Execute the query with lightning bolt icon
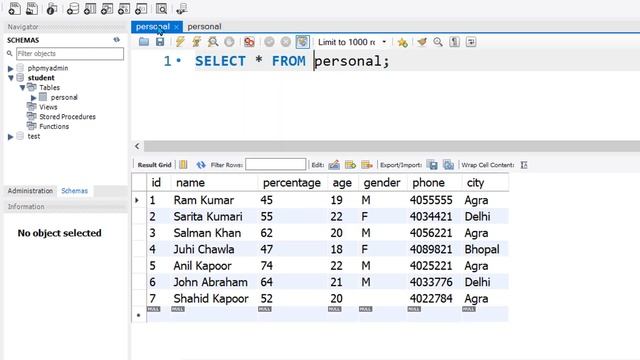Viewport: 640px width, 360px height. point(180,42)
